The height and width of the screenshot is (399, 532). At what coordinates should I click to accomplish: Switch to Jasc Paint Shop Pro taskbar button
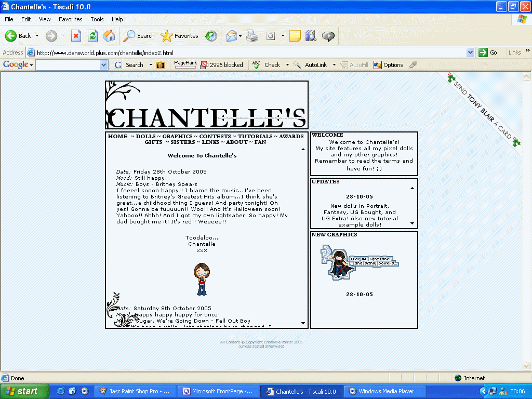point(136,391)
